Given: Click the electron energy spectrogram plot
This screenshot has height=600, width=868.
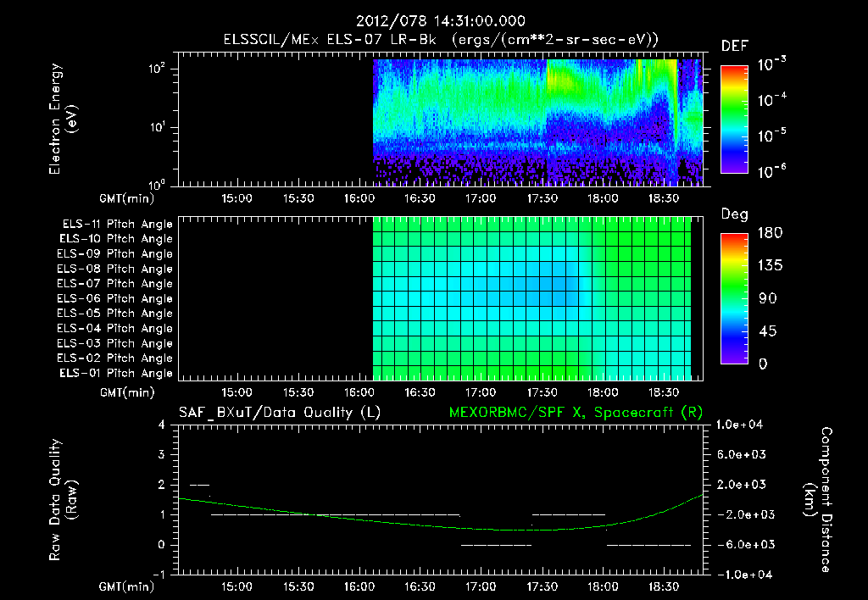Looking at the screenshot, I should pos(440,119).
